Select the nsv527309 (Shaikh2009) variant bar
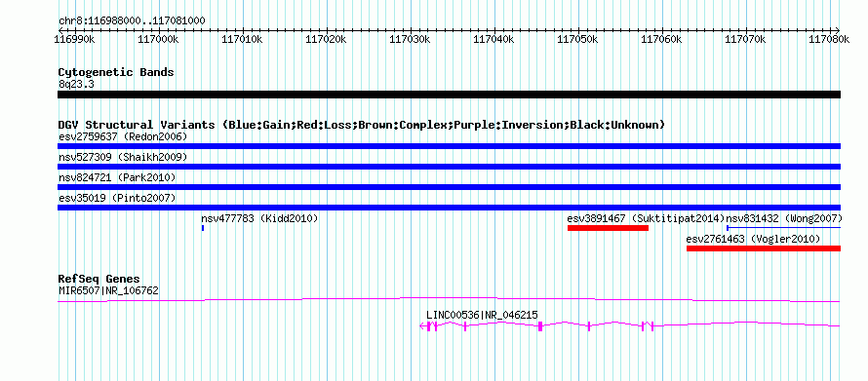The height and width of the screenshot is (381, 868). tap(449, 167)
